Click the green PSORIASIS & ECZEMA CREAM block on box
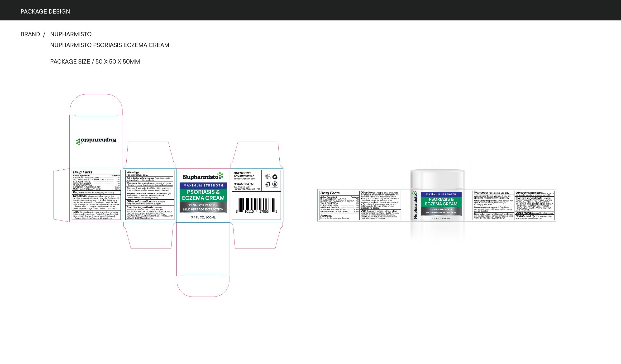This screenshot has height=364, width=621. (x=203, y=195)
